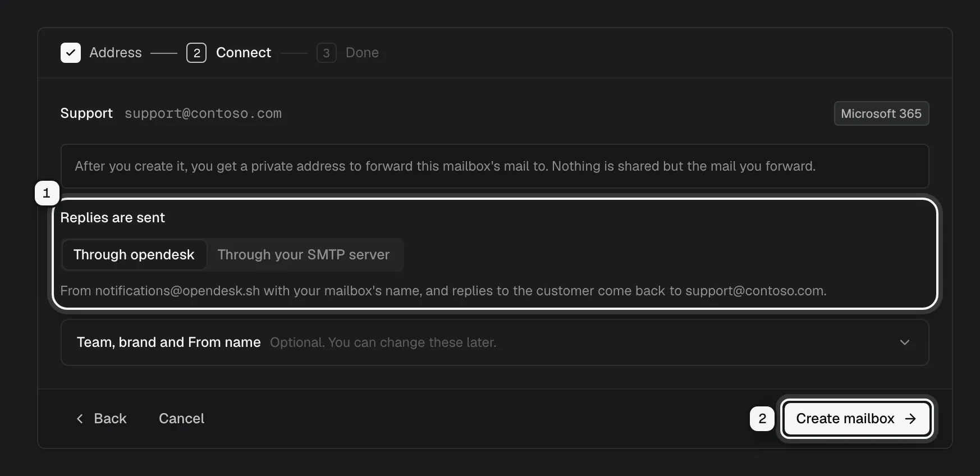This screenshot has height=476, width=980.
Task: Select the Connect step label
Action: (x=244, y=53)
